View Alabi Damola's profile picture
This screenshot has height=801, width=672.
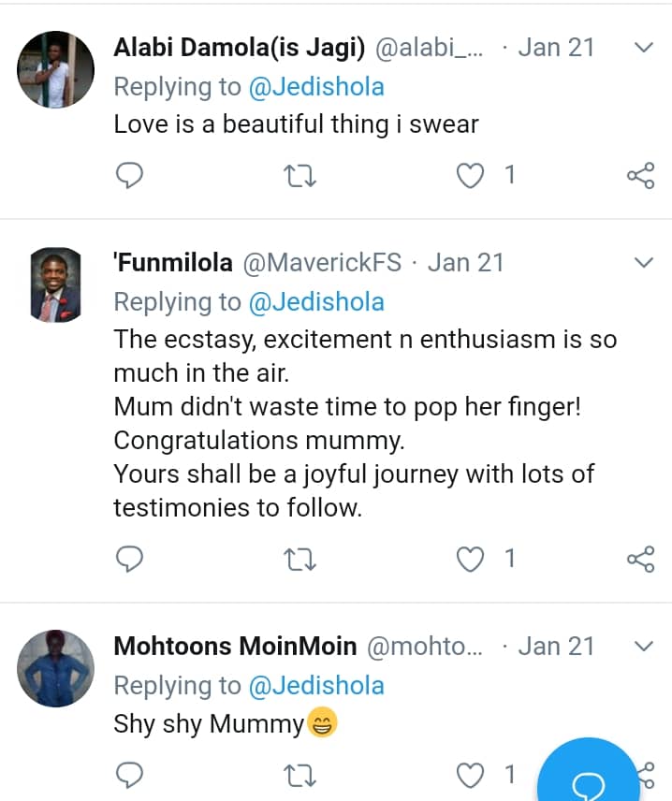pyautogui.click(x=56, y=70)
